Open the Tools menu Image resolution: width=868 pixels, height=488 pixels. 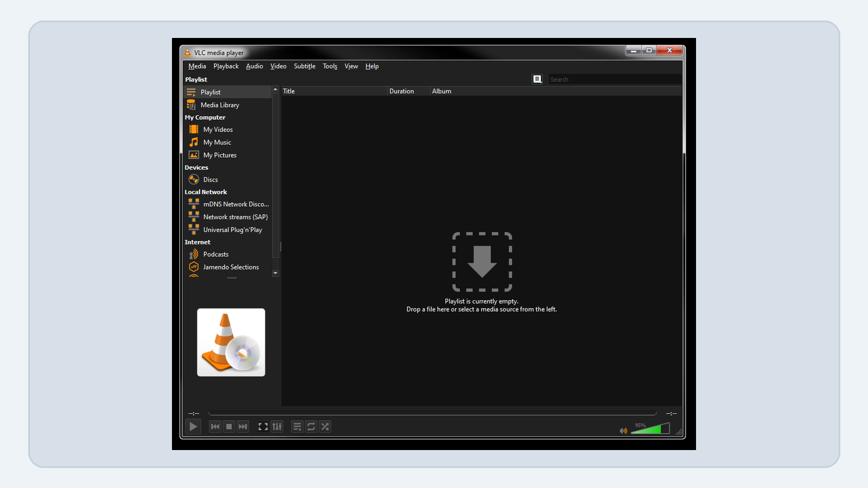[x=330, y=66]
